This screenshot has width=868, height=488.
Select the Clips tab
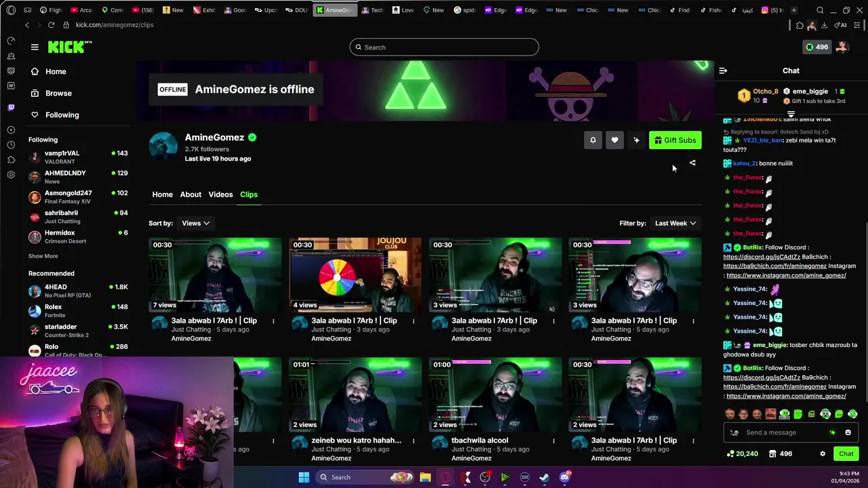(x=249, y=195)
